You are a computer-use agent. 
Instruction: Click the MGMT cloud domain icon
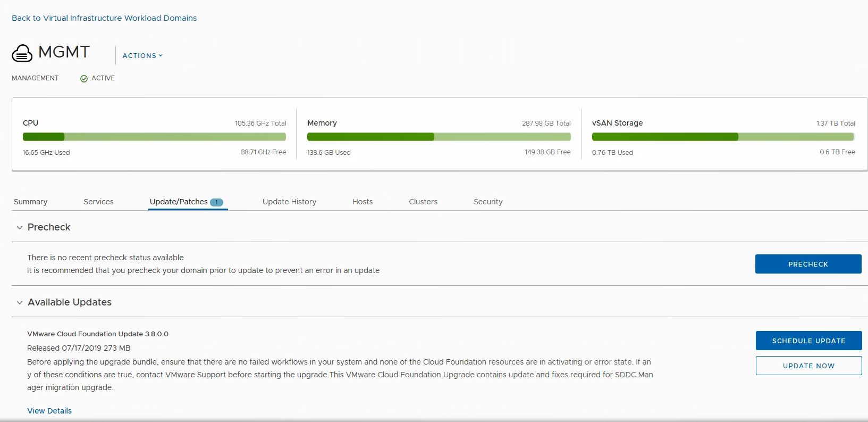tap(22, 53)
